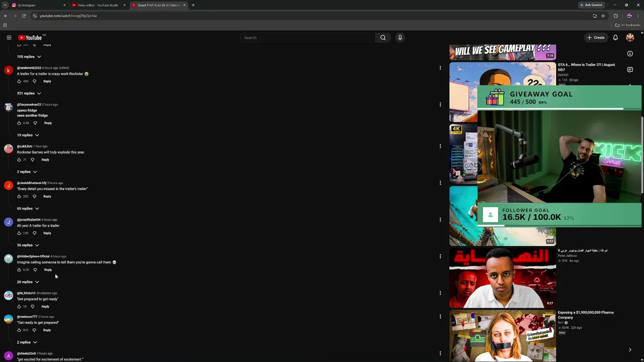Open action menu for @junaidfazlani04's comment
Image resolution: width=644 pixels, height=362 pixels.
click(x=440, y=220)
